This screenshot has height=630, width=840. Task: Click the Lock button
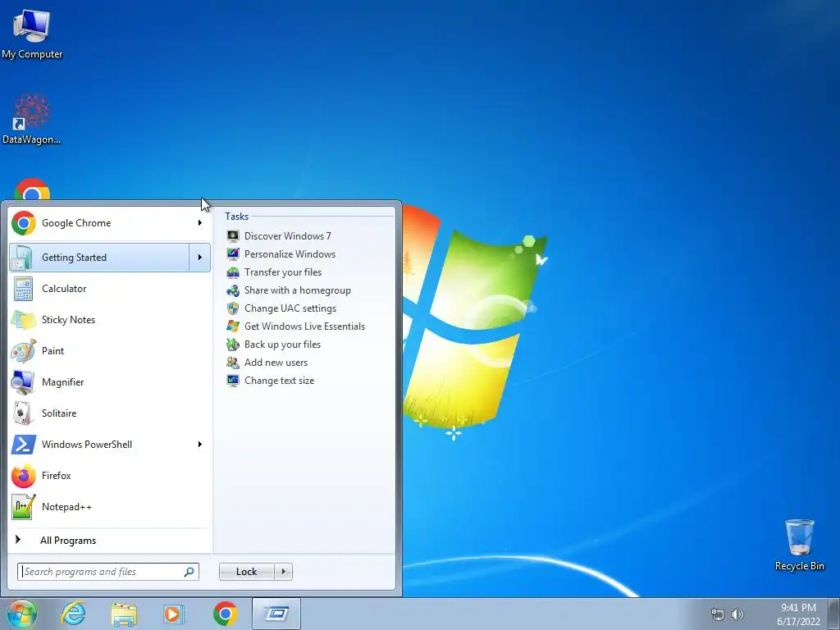pos(247,572)
